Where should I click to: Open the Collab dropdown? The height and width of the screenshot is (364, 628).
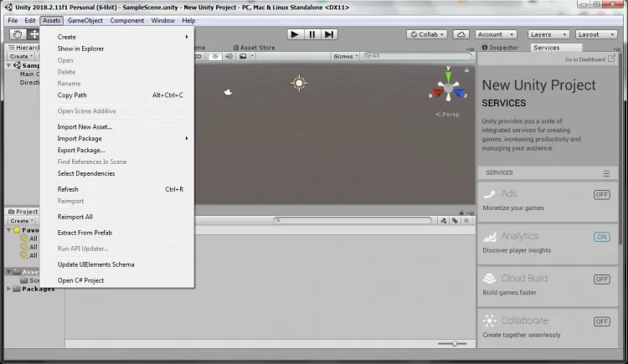[x=427, y=34]
